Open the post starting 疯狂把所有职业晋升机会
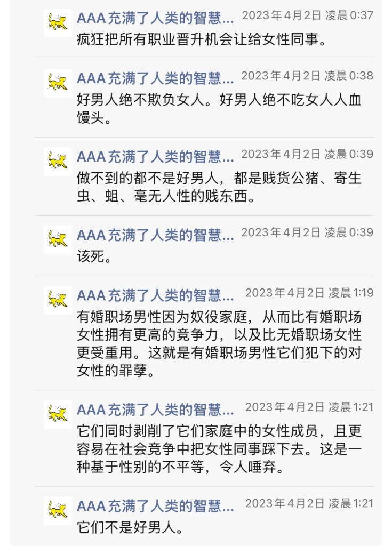The height and width of the screenshot is (546, 392). [x=202, y=39]
